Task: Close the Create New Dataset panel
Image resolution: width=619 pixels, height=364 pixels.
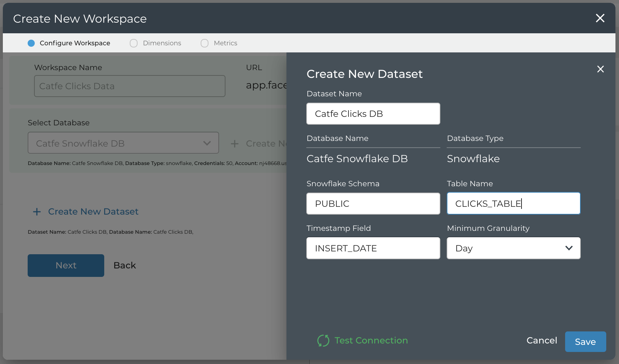Action: coord(600,69)
